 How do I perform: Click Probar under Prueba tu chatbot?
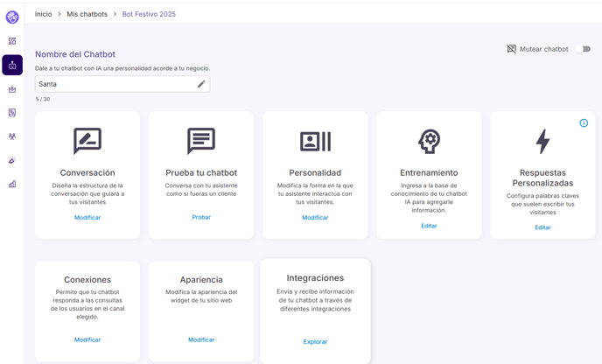201,218
